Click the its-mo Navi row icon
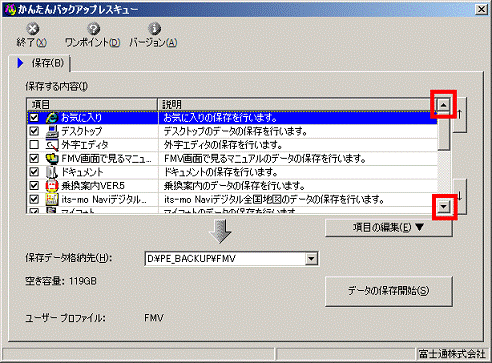 [x=52, y=199]
